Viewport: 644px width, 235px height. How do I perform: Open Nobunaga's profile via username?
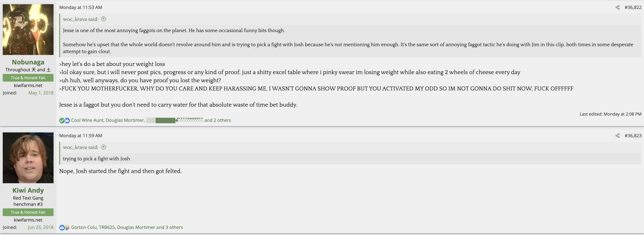point(28,62)
